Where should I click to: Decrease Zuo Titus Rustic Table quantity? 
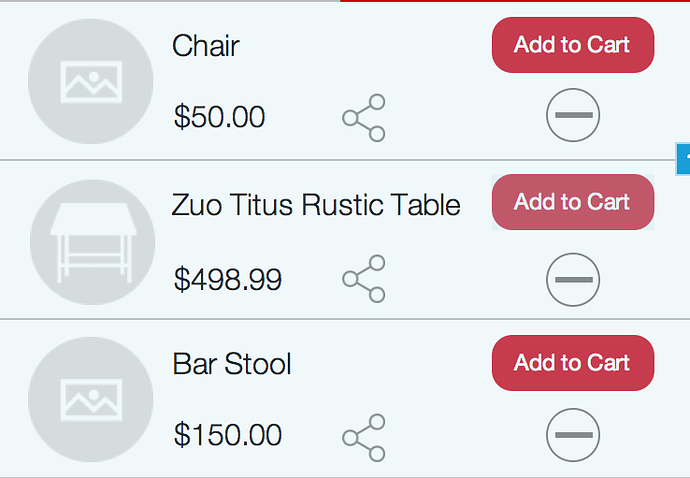point(573,279)
